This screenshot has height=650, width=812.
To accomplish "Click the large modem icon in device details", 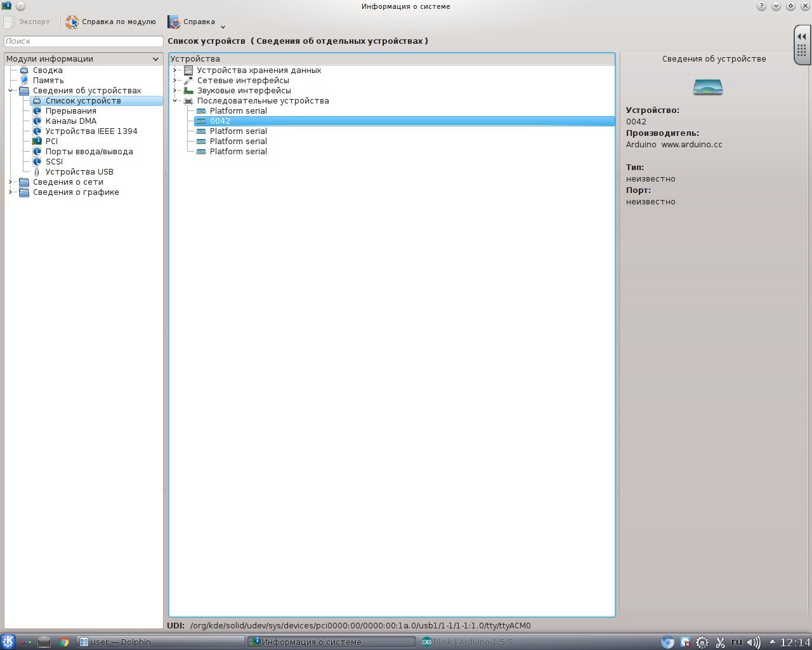I will click(708, 87).
